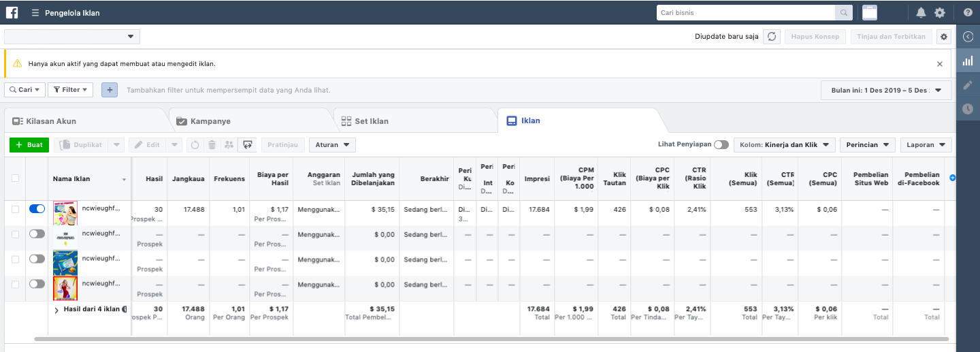
Task: Click the Duplikat button
Action: (x=82, y=145)
